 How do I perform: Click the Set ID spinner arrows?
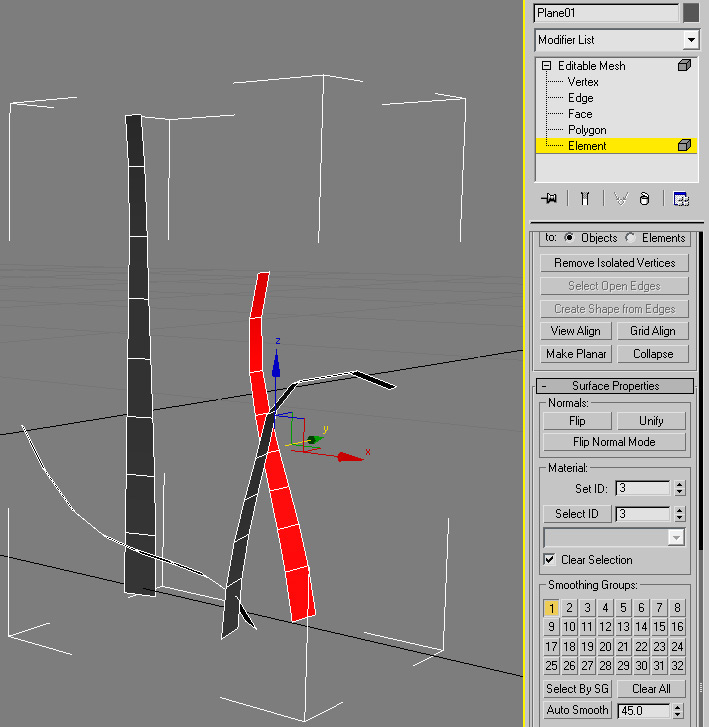pos(679,488)
